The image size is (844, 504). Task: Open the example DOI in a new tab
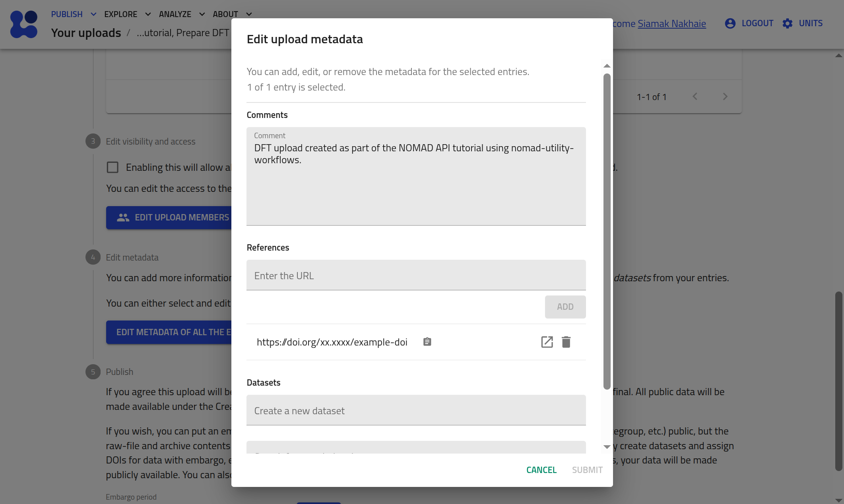pyautogui.click(x=547, y=342)
